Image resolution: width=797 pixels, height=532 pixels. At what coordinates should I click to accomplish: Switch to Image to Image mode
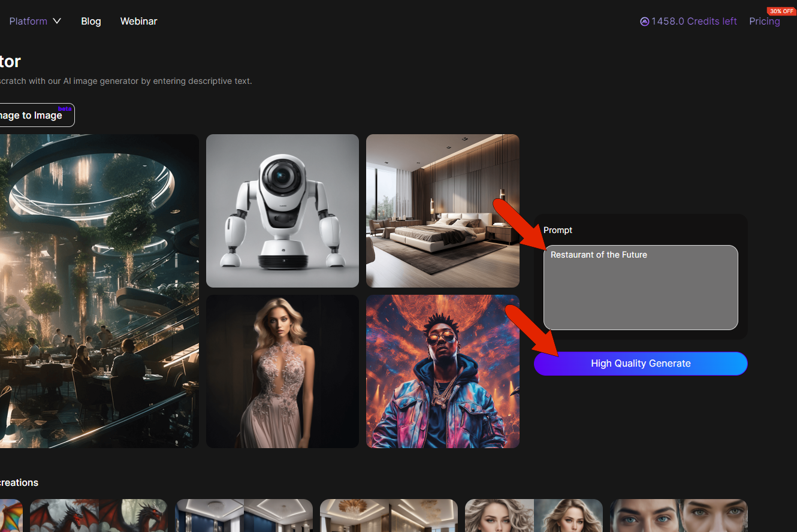click(34, 115)
